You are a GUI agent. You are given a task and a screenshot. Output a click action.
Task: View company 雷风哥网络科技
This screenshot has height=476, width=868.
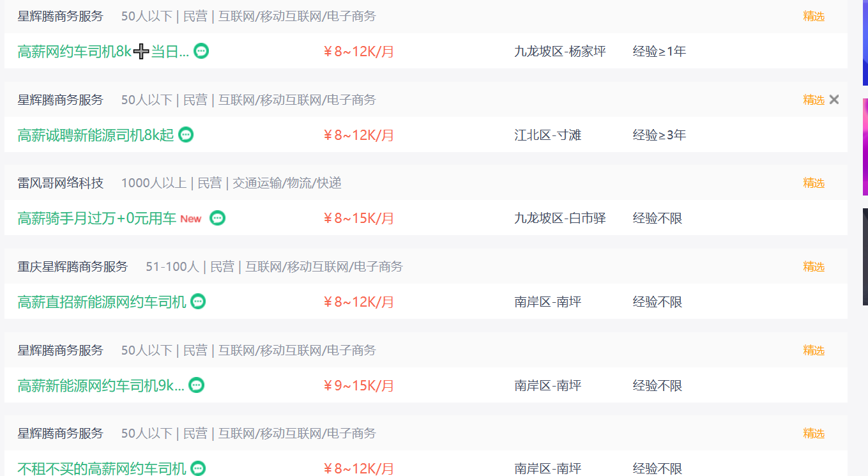click(60, 183)
